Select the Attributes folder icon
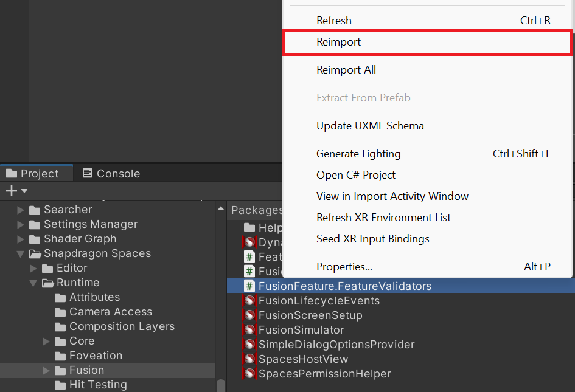Screen dimensions: 575x392 [x=60, y=298]
